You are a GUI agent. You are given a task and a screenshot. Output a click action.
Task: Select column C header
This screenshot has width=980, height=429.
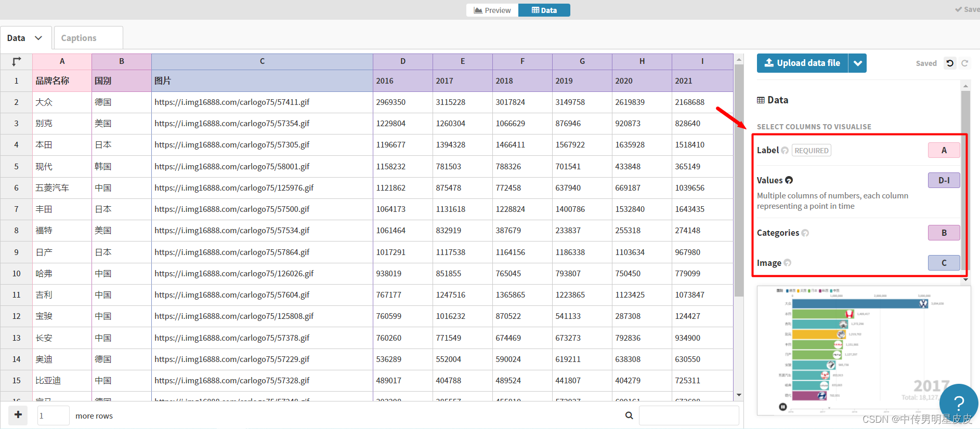[x=262, y=61]
